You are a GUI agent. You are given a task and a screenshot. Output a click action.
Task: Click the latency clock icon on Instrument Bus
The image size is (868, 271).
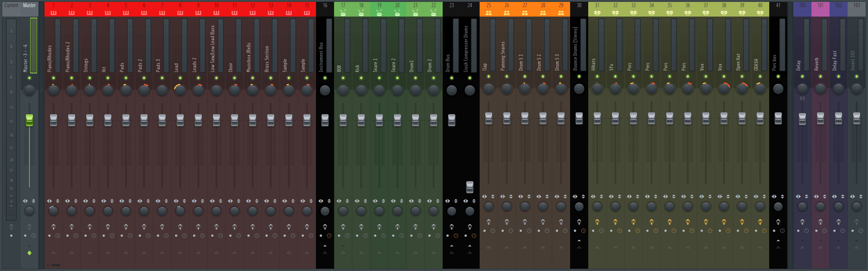coord(329,236)
